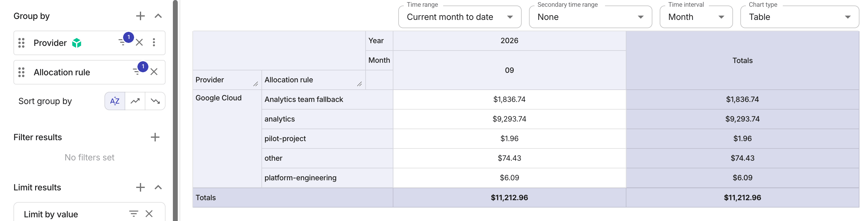Click the $9,293.74 value under month 09
The image size is (868, 221).
coord(509,119)
